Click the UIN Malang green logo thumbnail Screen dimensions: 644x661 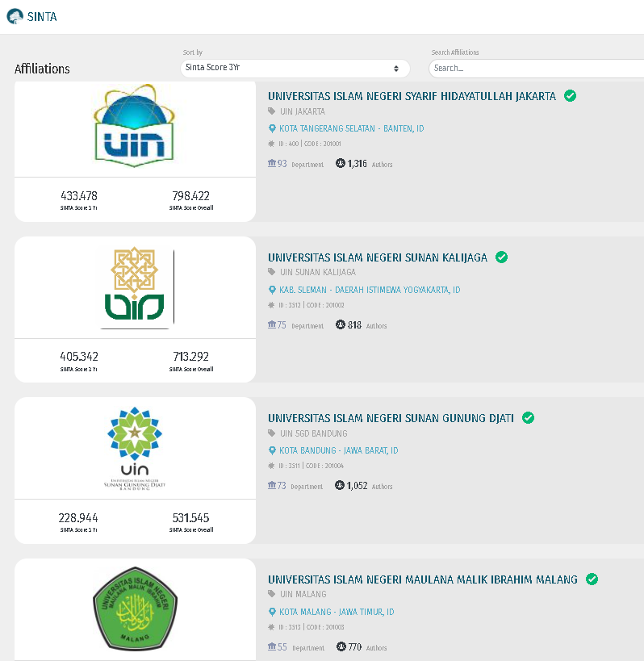pos(135,609)
